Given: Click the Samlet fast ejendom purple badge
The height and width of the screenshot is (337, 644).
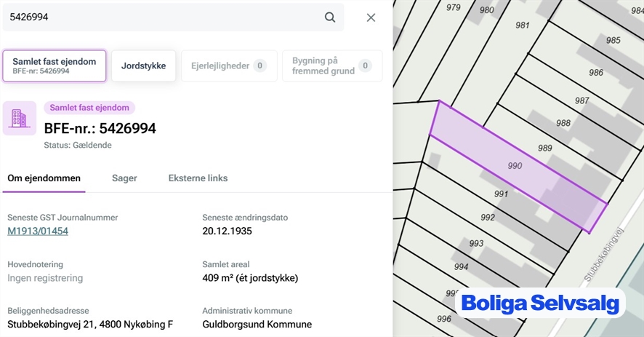Looking at the screenshot, I should (89, 108).
